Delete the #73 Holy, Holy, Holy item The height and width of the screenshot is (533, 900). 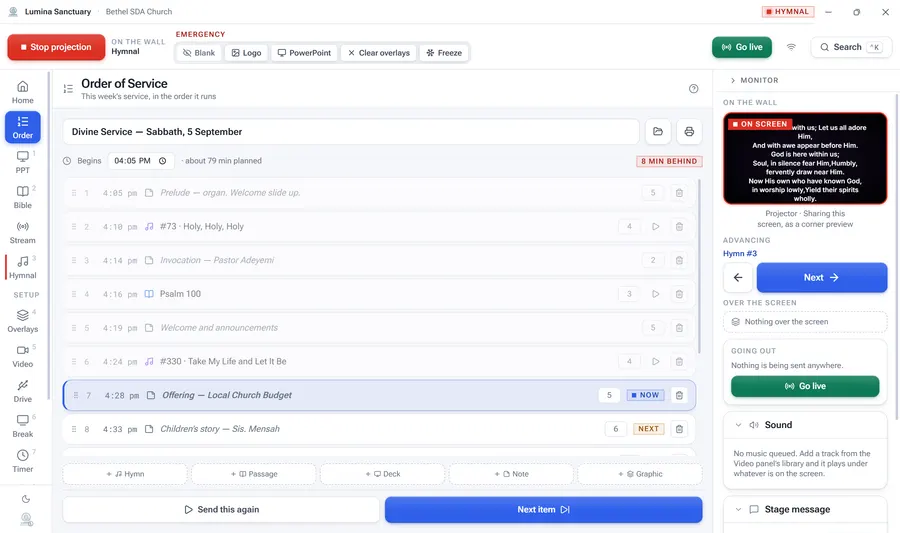click(x=679, y=227)
